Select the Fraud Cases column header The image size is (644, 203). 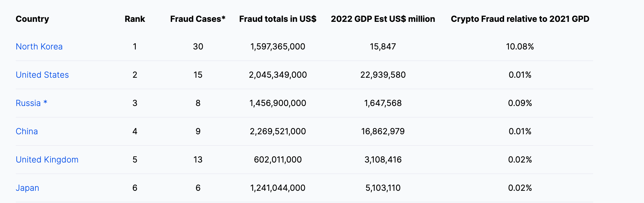click(198, 19)
